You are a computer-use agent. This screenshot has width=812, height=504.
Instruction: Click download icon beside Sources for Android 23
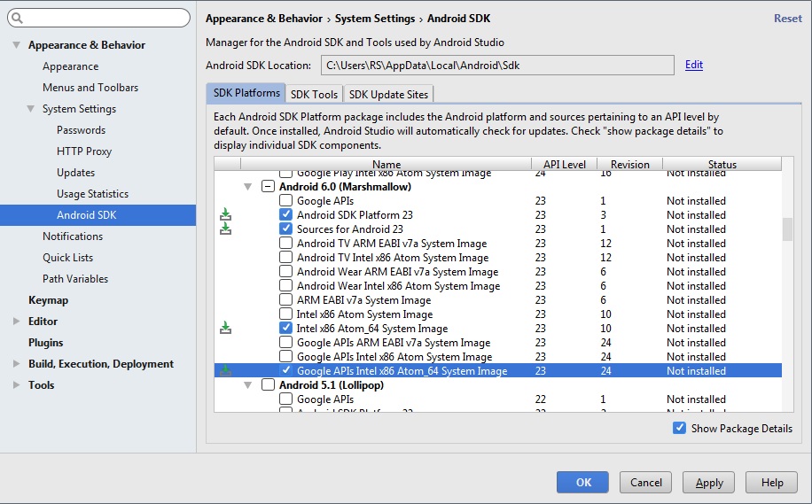[225, 229]
